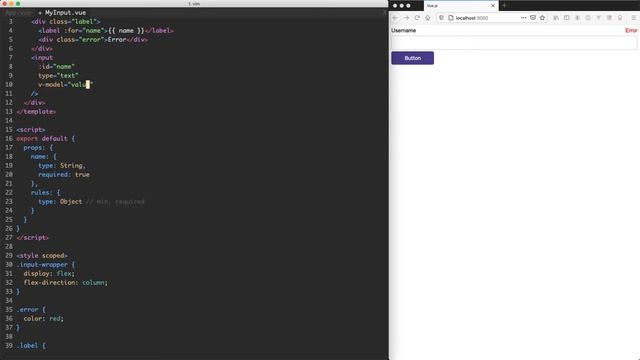Click 'flex-direction: column;' on line 32
Viewport: 640px width, 360px height.
point(65,282)
